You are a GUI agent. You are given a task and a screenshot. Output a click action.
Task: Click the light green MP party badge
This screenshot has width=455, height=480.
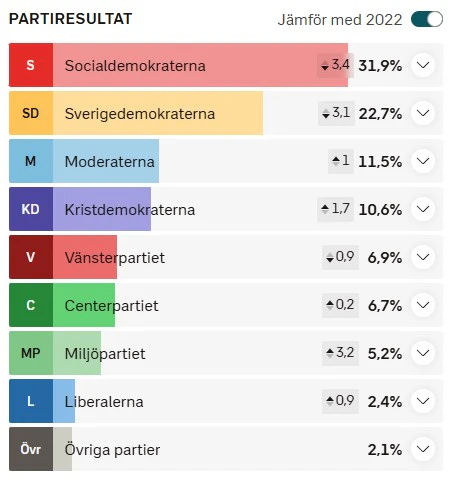[x=31, y=353]
